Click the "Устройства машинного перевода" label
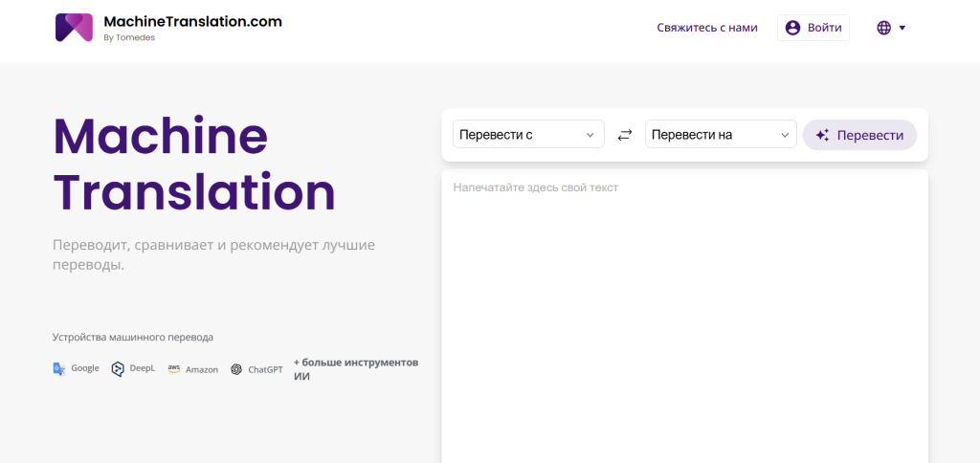 pyautogui.click(x=133, y=337)
